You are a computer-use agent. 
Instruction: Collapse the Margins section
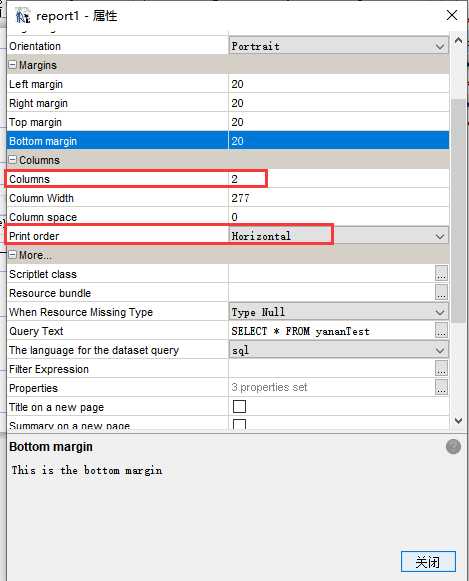pos(13,65)
